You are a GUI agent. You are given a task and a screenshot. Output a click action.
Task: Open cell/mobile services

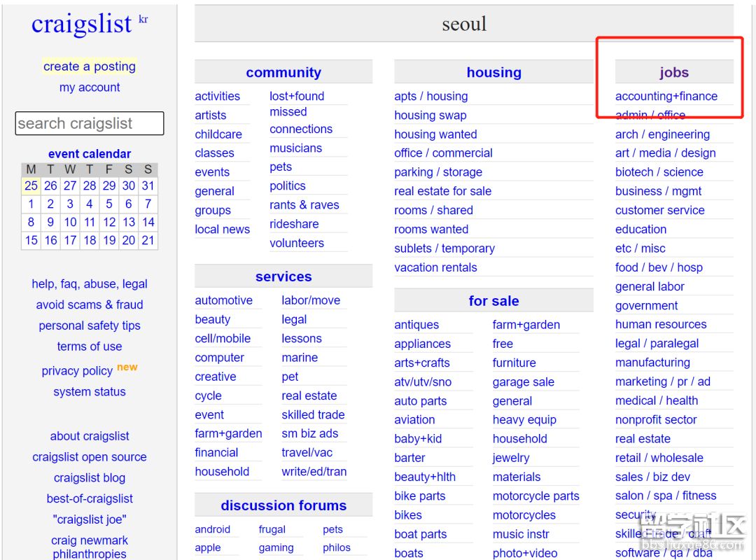[223, 338]
